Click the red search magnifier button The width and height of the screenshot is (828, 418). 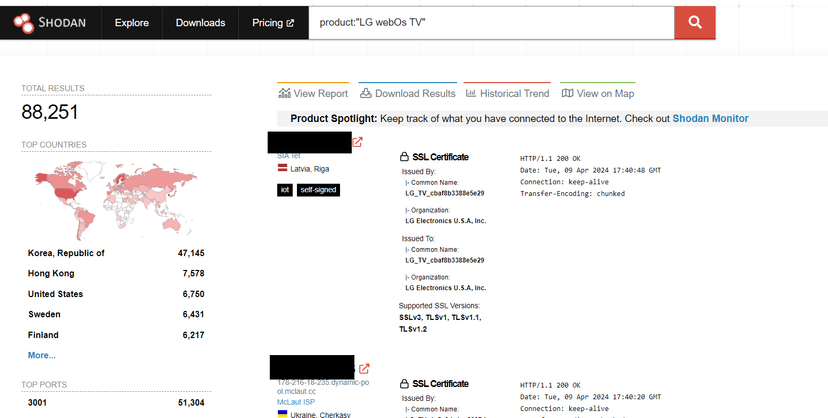coord(695,23)
